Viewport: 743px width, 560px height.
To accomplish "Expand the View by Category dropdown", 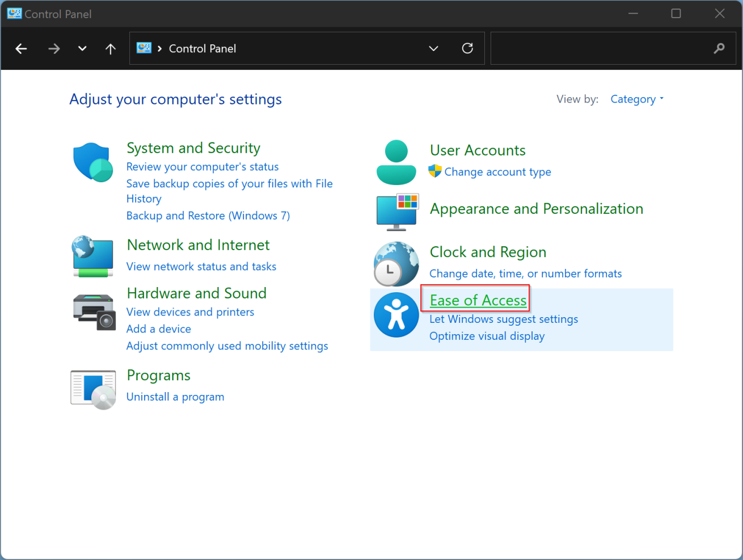I will [x=636, y=99].
